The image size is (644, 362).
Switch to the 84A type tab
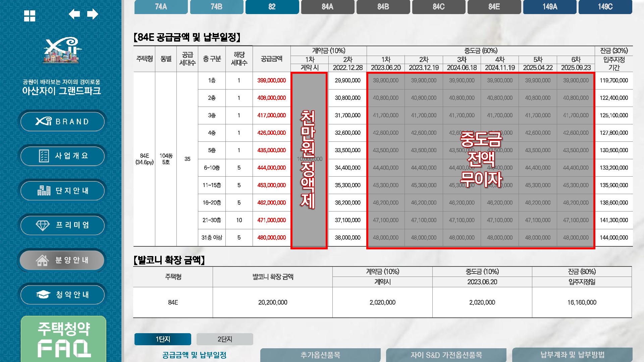pyautogui.click(x=328, y=7)
